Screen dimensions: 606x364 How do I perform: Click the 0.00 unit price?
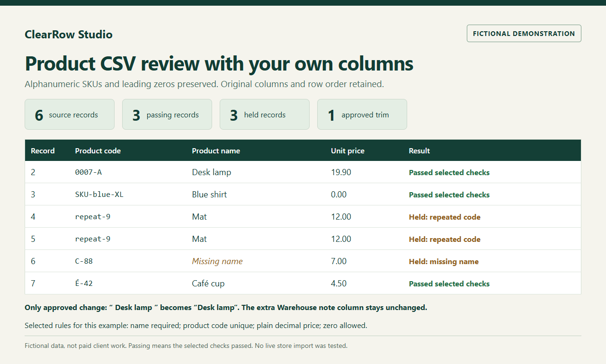coord(339,195)
